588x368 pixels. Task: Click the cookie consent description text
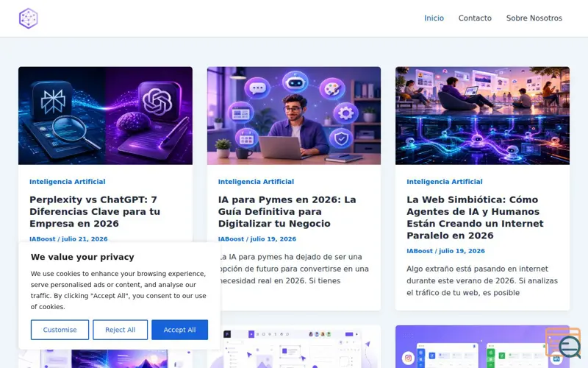tap(118, 290)
